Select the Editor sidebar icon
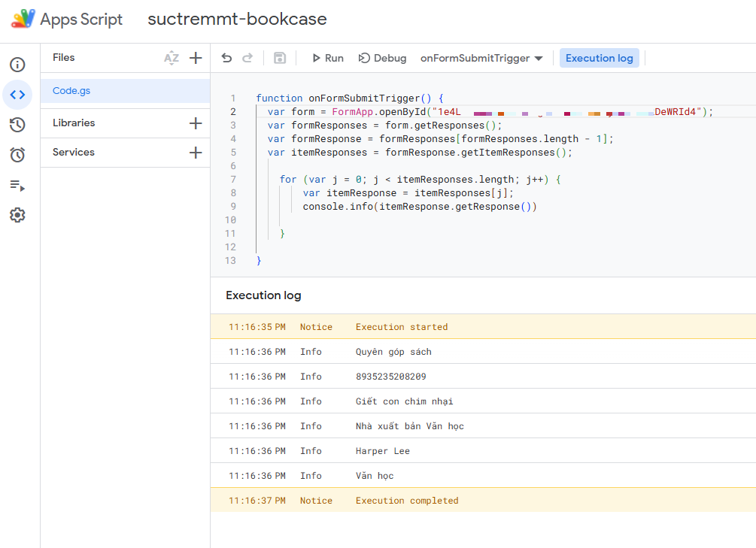 pos(17,94)
